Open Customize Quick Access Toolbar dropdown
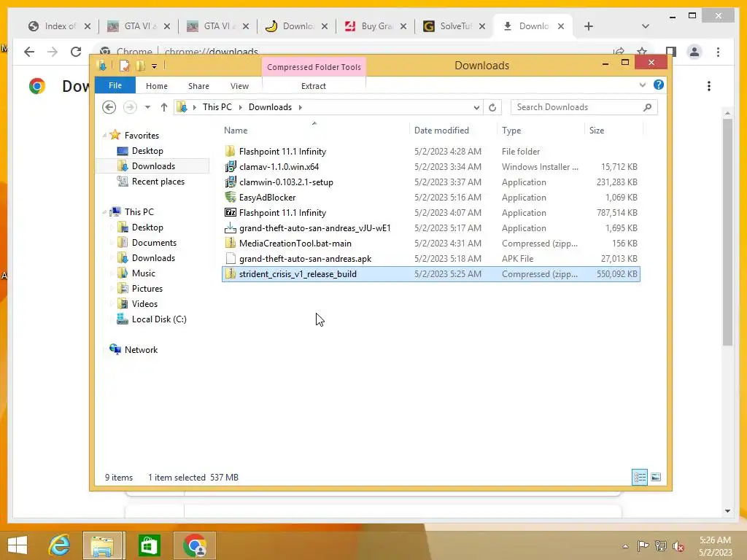Viewport: 747px width, 560px height. pyautogui.click(x=155, y=66)
